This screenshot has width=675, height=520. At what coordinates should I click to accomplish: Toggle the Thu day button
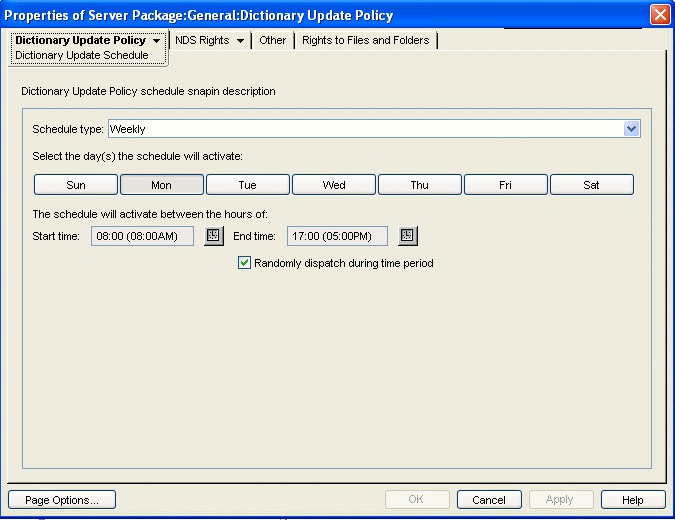(x=420, y=185)
